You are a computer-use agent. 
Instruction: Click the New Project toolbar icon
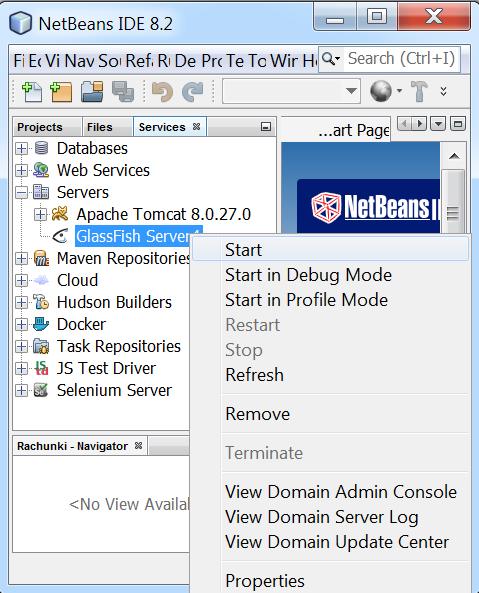coord(61,92)
